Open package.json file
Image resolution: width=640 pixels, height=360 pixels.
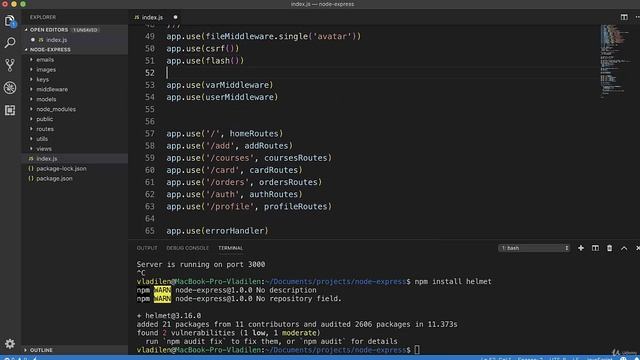point(75,178)
